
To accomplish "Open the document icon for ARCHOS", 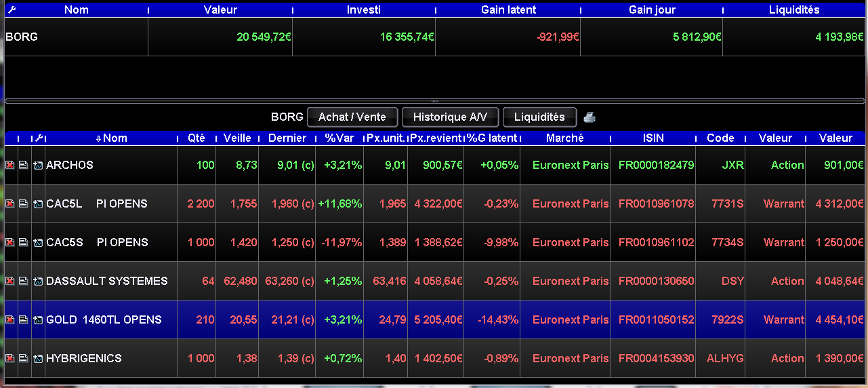I will click(24, 165).
